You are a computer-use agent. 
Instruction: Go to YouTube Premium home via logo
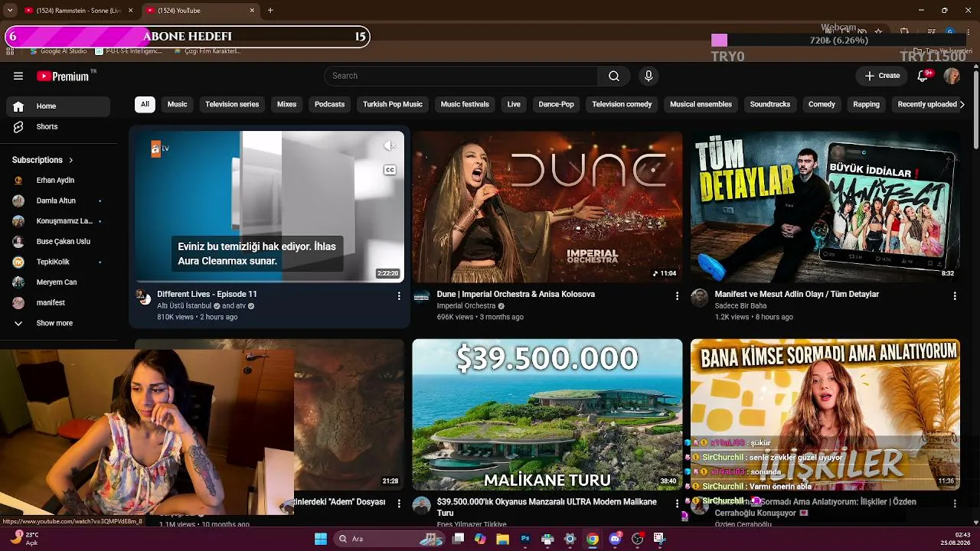[64, 76]
